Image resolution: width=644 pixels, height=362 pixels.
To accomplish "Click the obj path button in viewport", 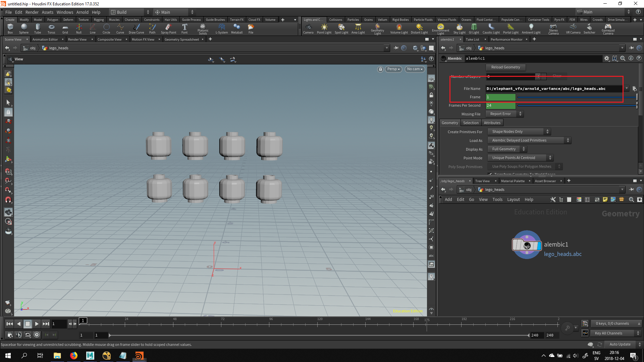I will (x=30, y=48).
